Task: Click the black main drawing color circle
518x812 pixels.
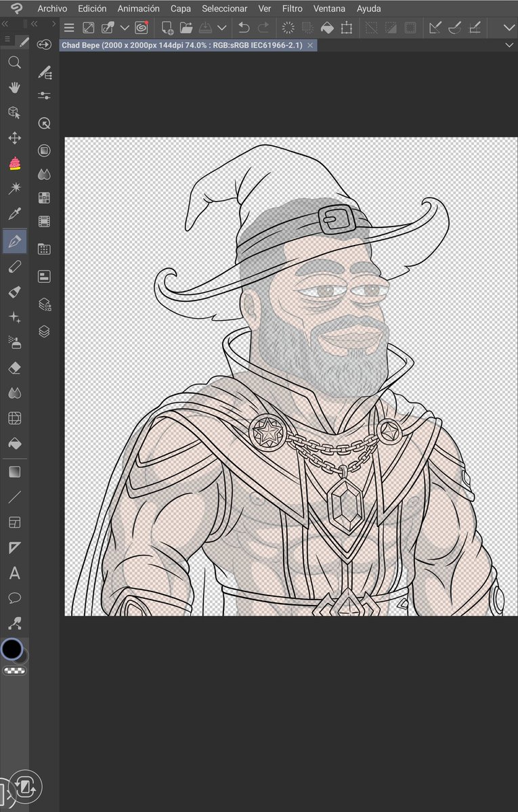Action: click(12, 650)
